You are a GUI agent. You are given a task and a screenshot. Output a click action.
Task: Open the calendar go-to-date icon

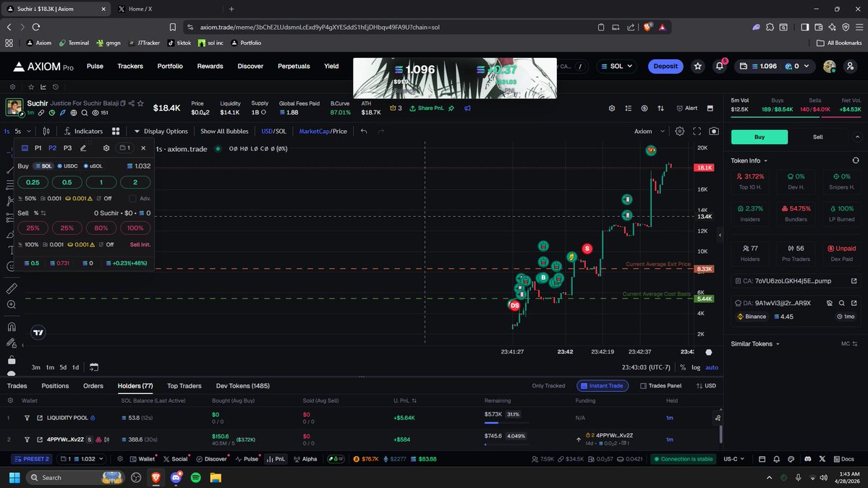click(x=94, y=367)
